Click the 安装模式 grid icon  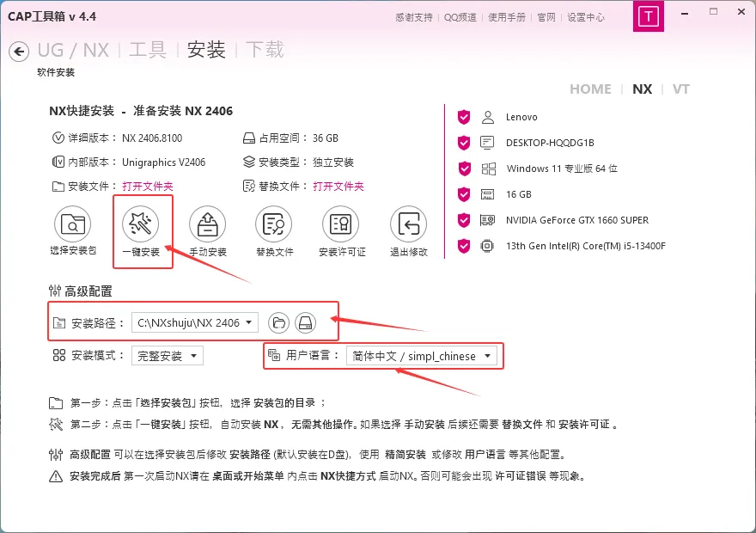58,356
